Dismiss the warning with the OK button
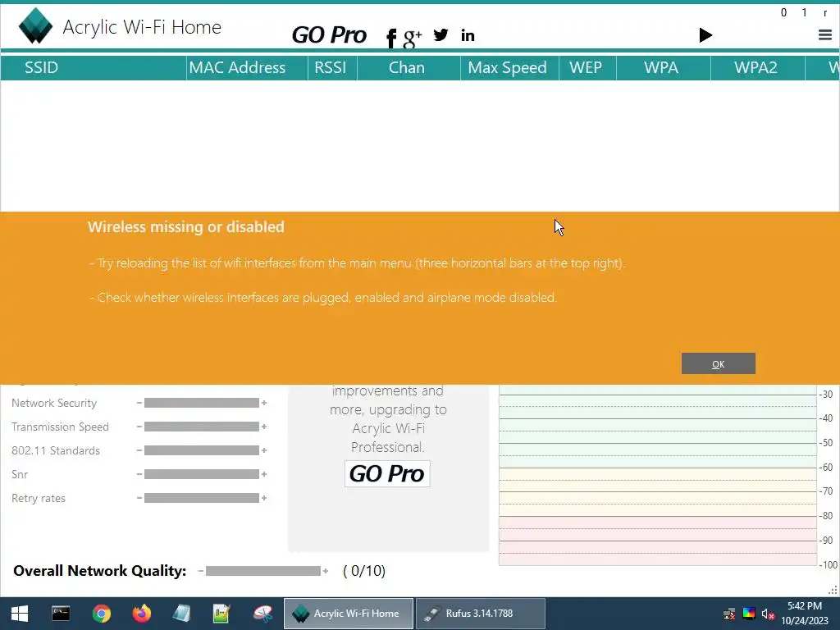Viewport: 840px width, 630px height. [x=719, y=363]
